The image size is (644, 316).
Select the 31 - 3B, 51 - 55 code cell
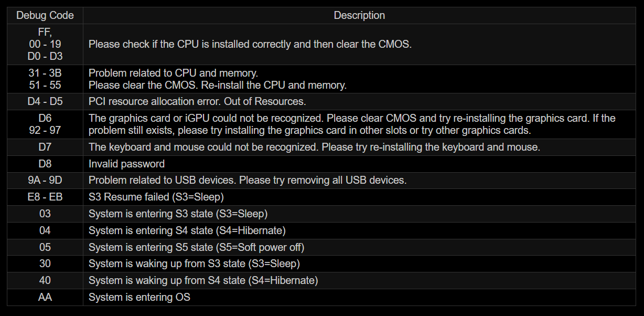tap(45, 79)
